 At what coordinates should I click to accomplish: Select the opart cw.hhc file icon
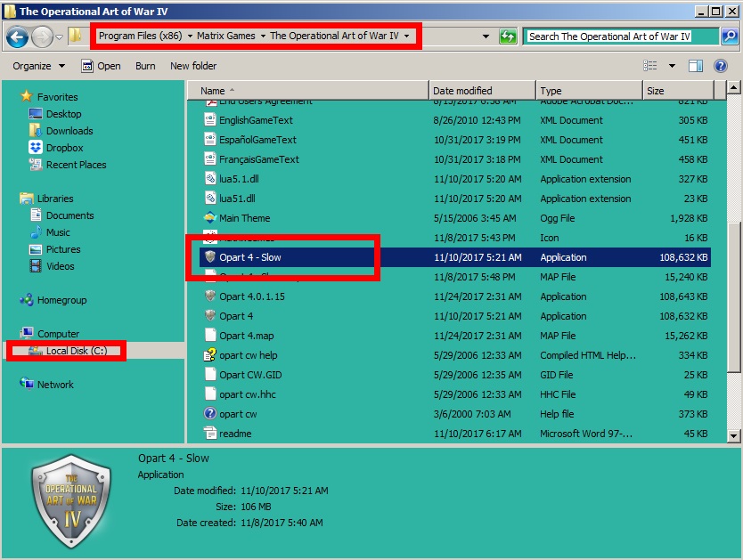click(x=210, y=394)
